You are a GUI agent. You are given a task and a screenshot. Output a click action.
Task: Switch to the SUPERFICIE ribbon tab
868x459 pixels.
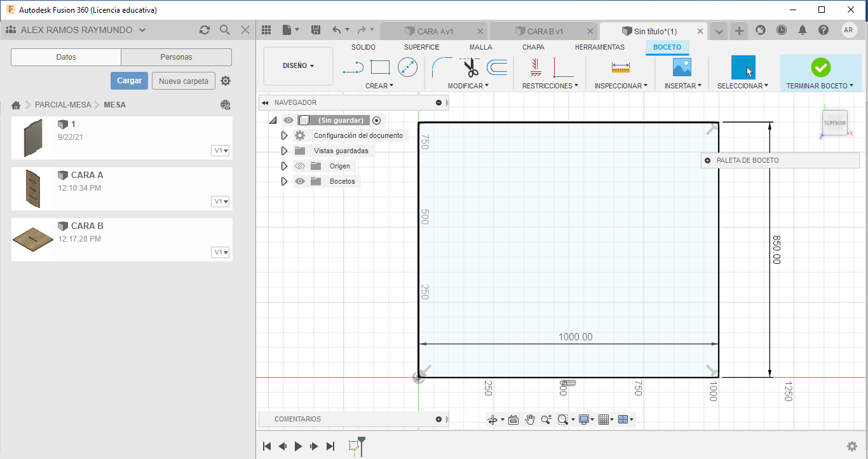click(x=422, y=47)
